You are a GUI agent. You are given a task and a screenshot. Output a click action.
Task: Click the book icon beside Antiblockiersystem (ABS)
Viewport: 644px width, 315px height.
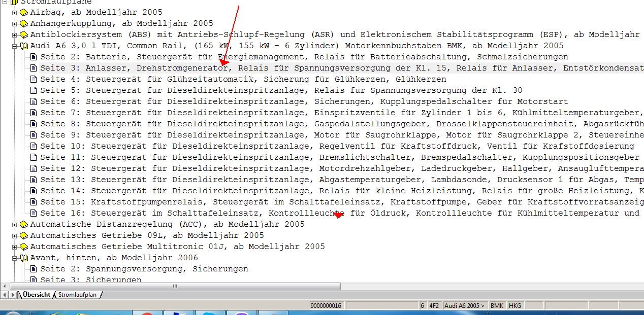click(23, 34)
